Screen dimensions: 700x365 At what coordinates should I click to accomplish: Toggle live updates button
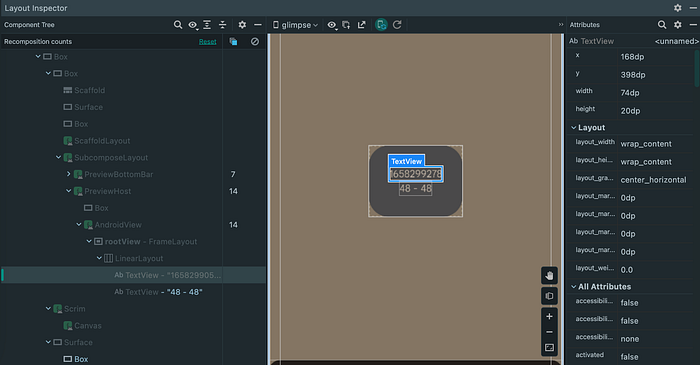coord(381,25)
